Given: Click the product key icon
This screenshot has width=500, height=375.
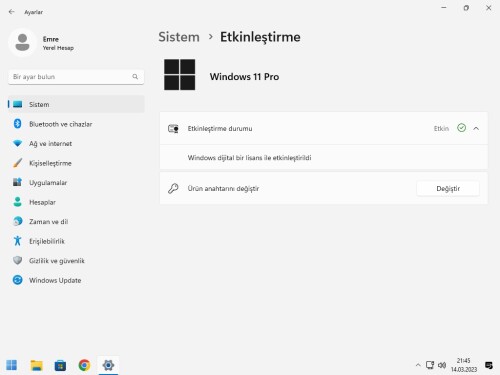Looking at the screenshot, I should [x=173, y=188].
